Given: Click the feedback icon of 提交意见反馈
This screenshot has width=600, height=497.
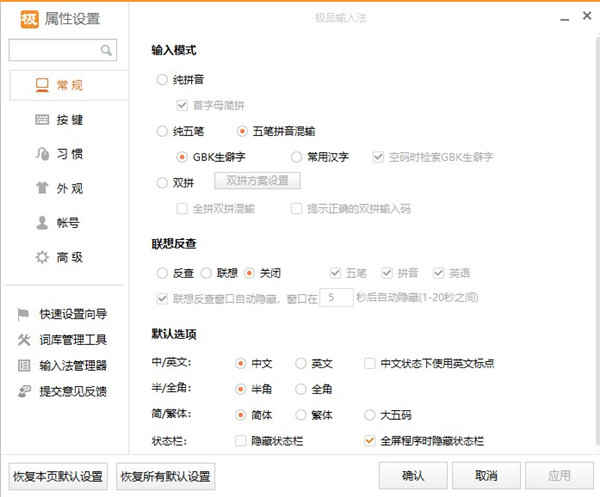Looking at the screenshot, I should point(24,391).
